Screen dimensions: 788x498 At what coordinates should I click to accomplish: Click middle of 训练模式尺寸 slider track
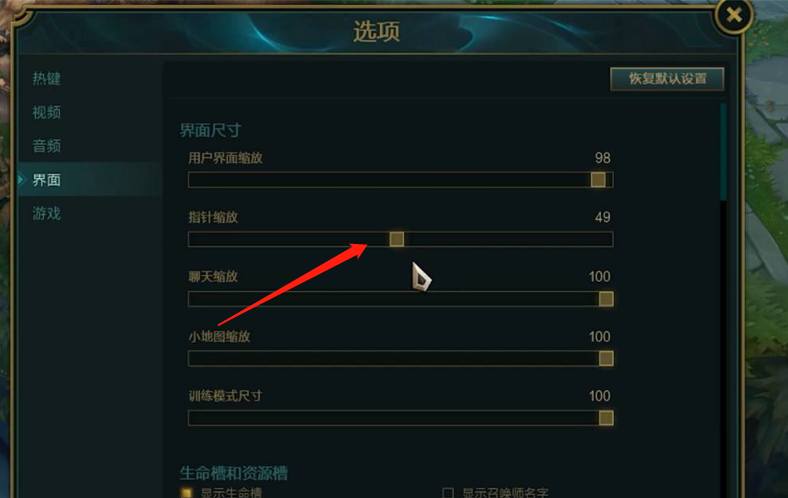pos(401,418)
